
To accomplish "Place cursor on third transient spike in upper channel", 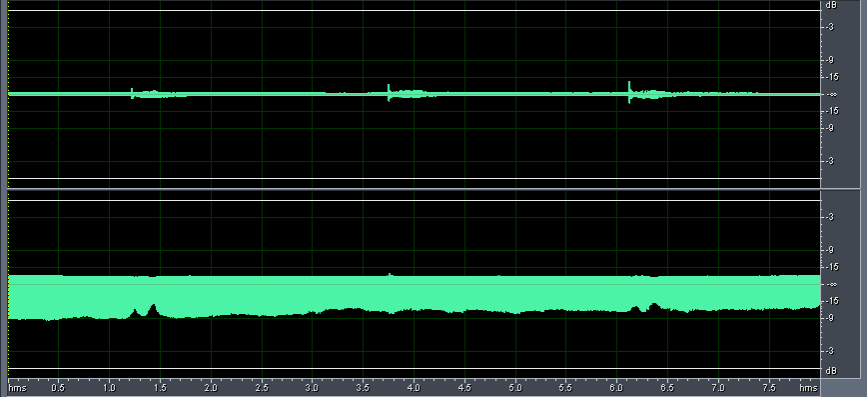I will (629, 92).
